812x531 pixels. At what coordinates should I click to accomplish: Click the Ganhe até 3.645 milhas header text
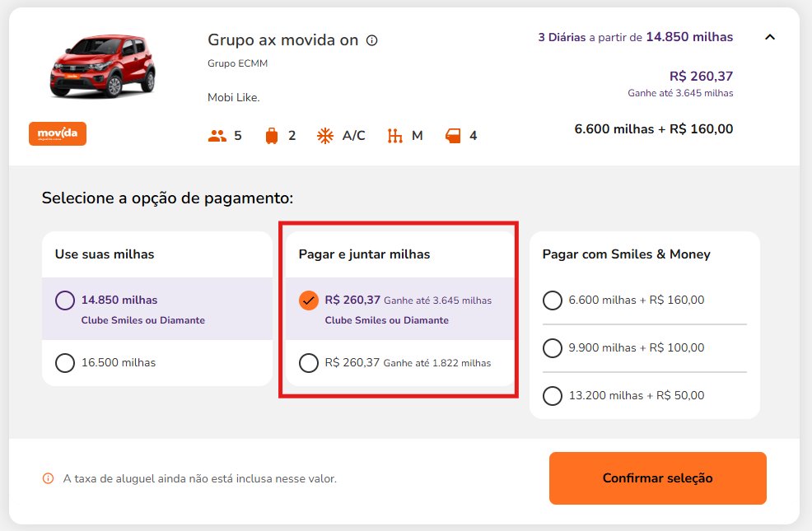tap(680, 93)
